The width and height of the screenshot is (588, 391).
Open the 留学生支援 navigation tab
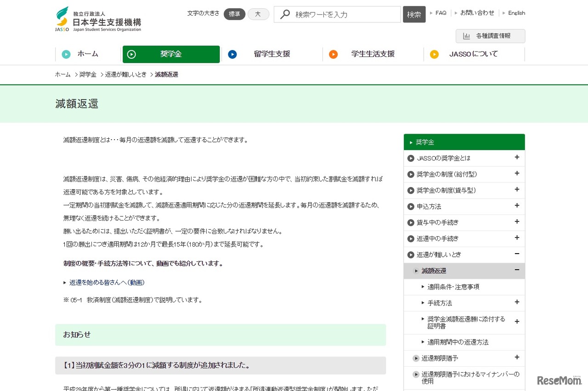(271, 54)
